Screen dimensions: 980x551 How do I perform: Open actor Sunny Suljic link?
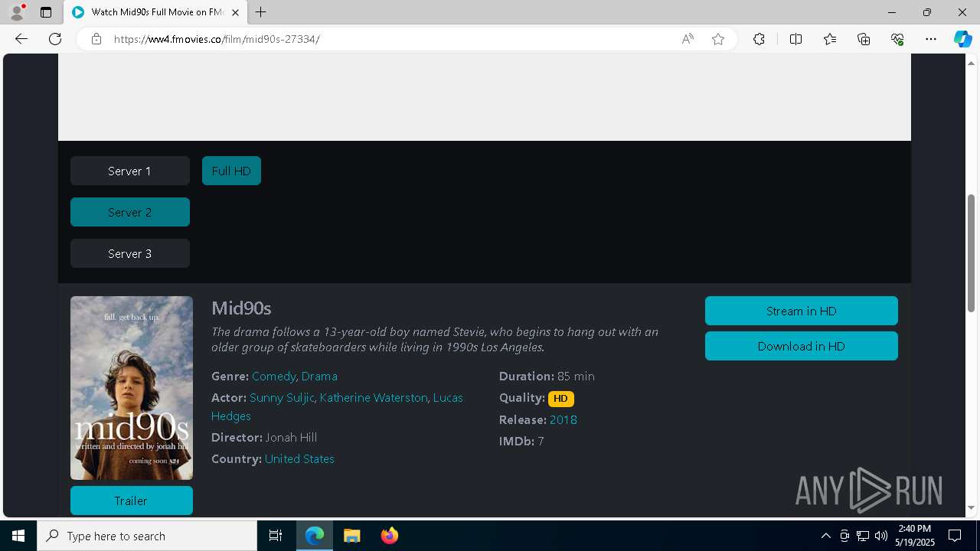(x=282, y=398)
